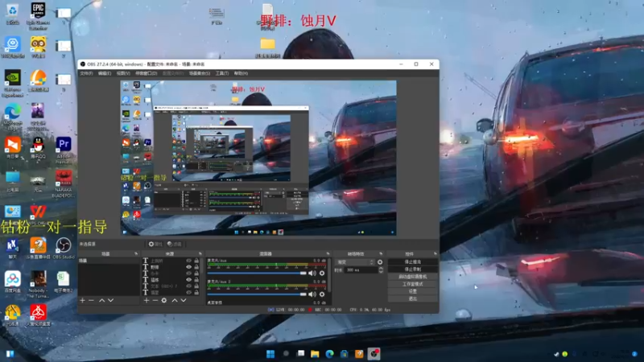Open source 滤镜 filters button

(175, 245)
